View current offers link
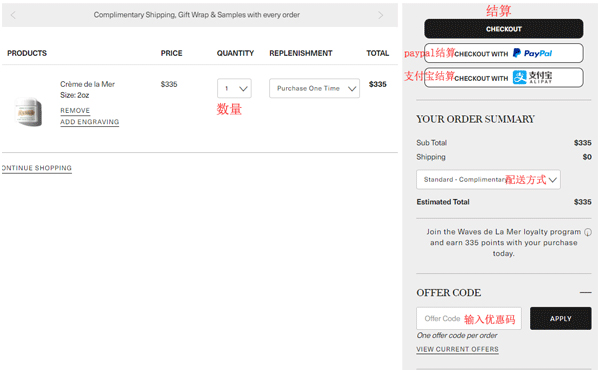Image resolution: width=600 pixels, height=370 pixels. click(x=457, y=349)
